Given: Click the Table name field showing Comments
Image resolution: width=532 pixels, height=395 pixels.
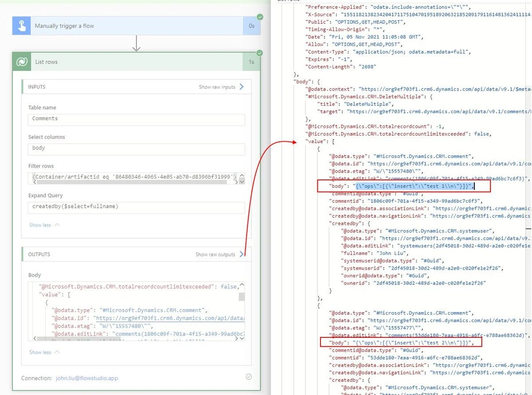Looking at the screenshot, I should 137,120.
